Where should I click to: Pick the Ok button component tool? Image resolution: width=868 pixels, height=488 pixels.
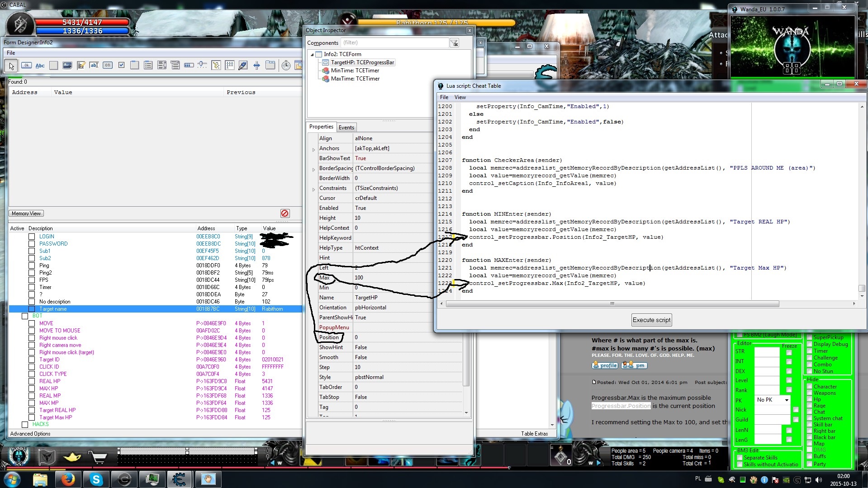click(x=26, y=66)
